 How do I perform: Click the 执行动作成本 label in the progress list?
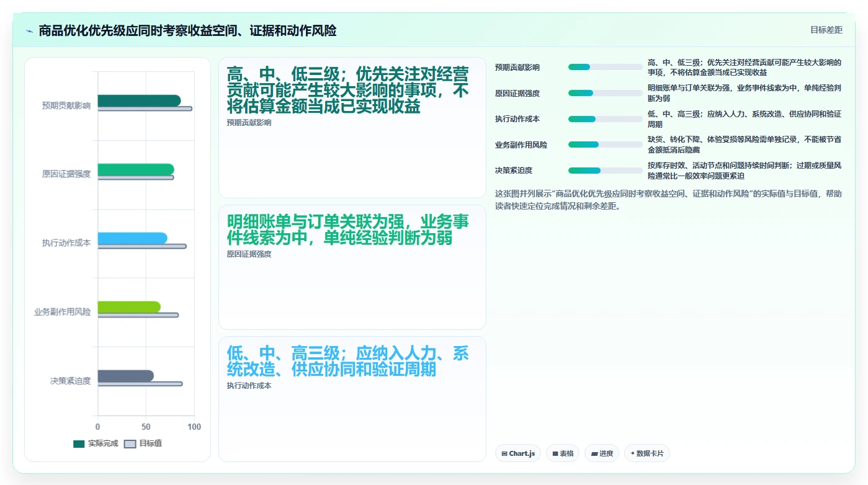(x=517, y=119)
